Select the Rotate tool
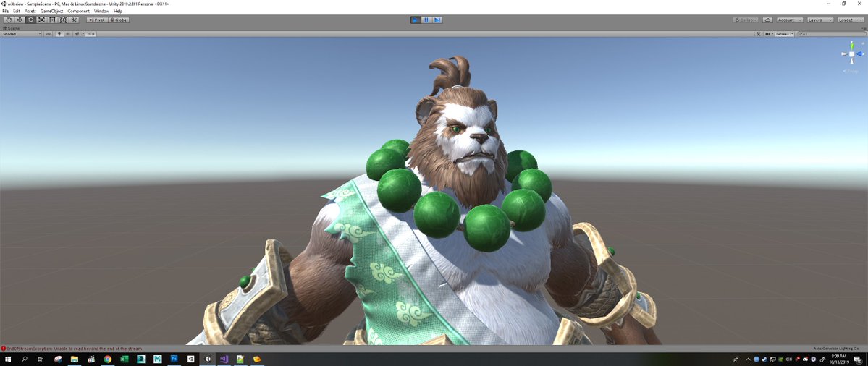This screenshot has width=868, height=366. (x=30, y=20)
